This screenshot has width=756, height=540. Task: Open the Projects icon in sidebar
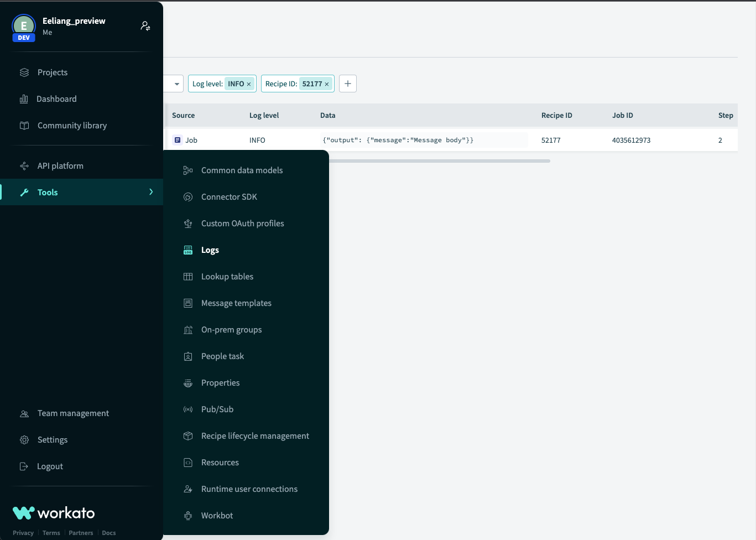pos(24,72)
